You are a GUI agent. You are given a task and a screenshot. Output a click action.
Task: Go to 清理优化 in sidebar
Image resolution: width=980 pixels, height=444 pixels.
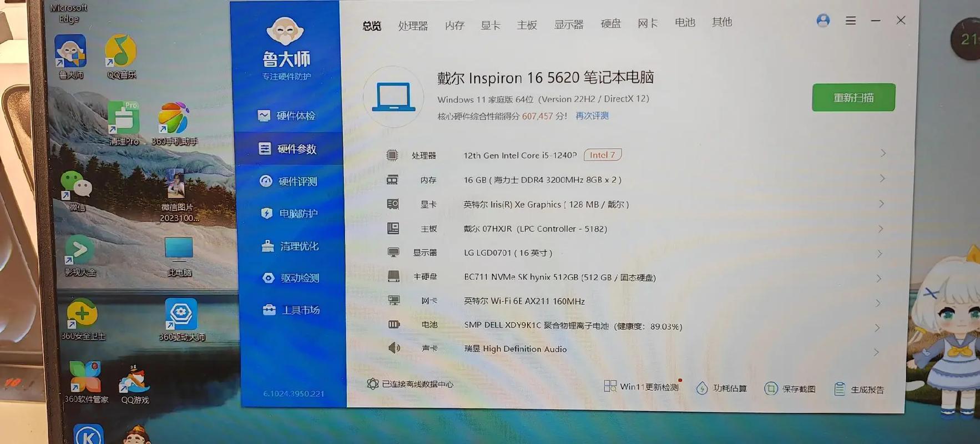(x=291, y=246)
